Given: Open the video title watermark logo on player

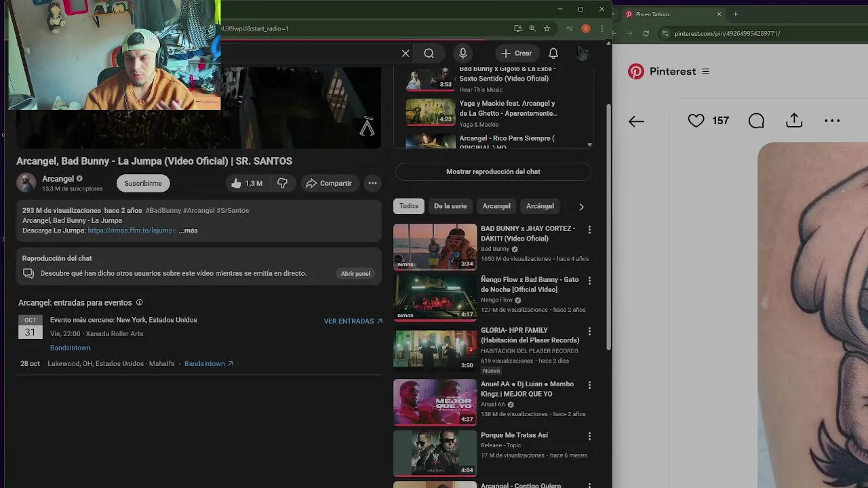Looking at the screenshot, I should pos(367,127).
